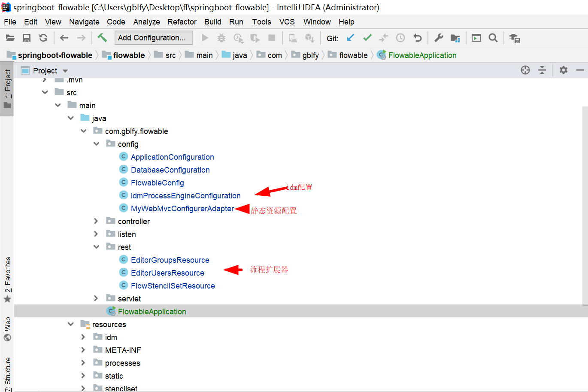The image size is (588, 392).
Task: Hide the Project panel with the minus icon
Action: 580,70
